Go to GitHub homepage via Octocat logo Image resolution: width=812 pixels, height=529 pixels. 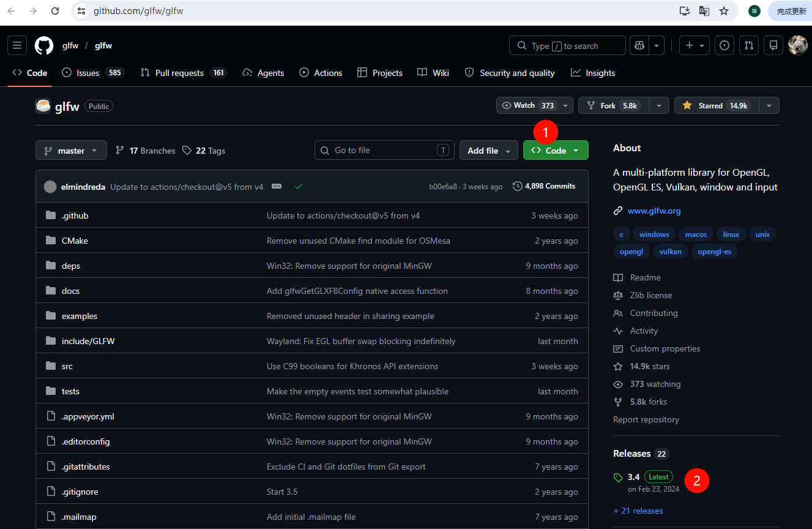click(x=44, y=45)
